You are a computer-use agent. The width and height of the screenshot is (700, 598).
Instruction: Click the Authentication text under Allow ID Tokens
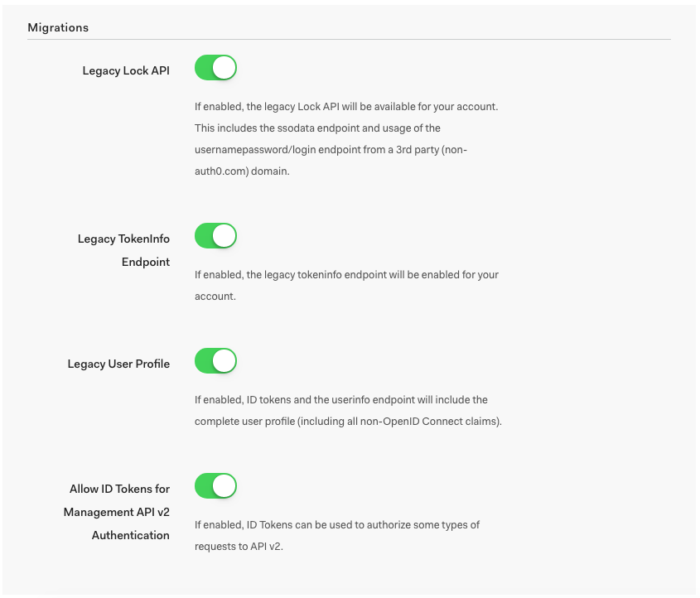(130, 535)
